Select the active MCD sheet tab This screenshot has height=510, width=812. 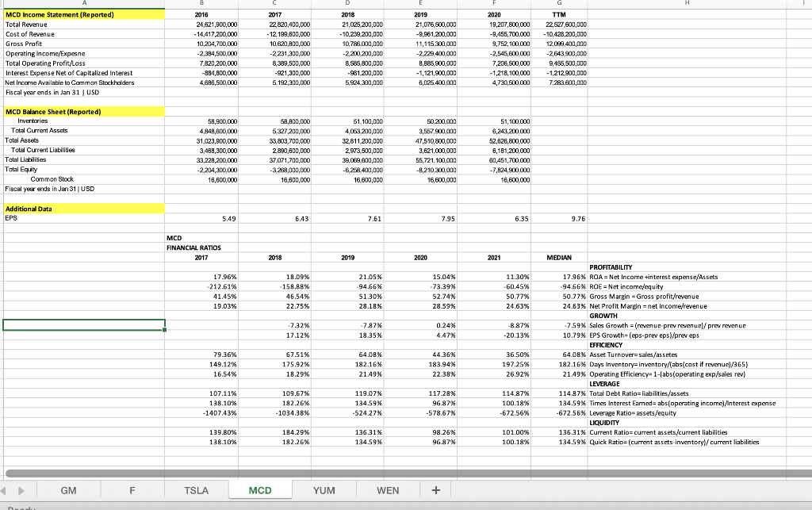point(260,490)
